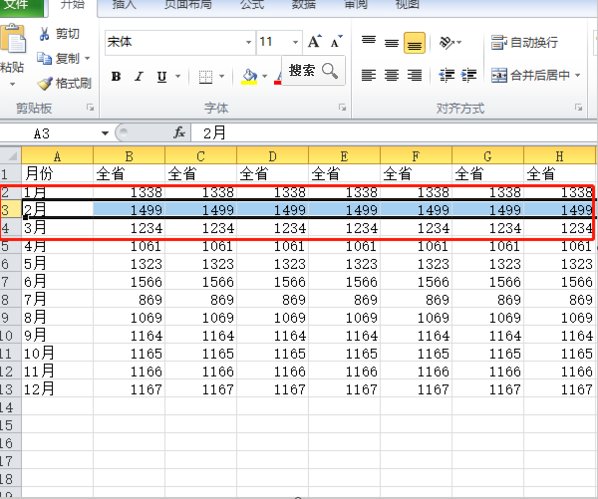Open the font name dropdown 宋体
Image resolution: width=598 pixels, height=499 pixels.
pos(248,42)
